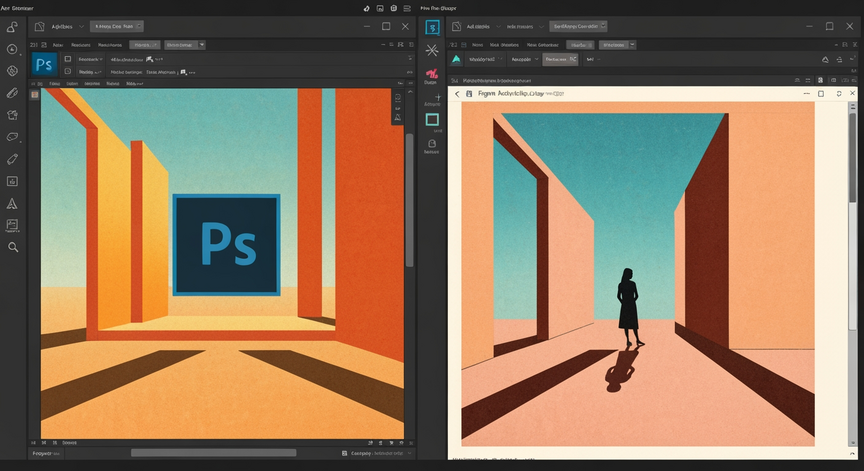Open the dropdown next to the teal triangle logo
The height and width of the screenshot is (471, 864).
pos(485,59)
